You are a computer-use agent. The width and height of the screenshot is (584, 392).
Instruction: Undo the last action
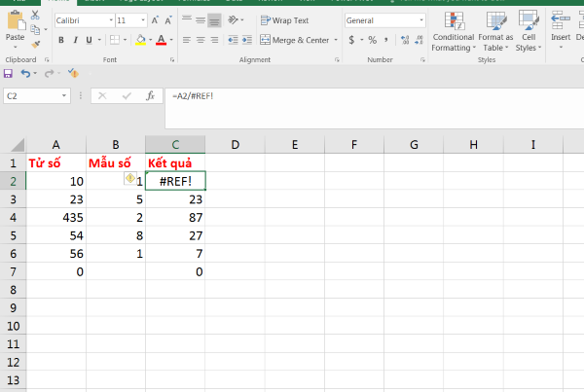[25, 73]
